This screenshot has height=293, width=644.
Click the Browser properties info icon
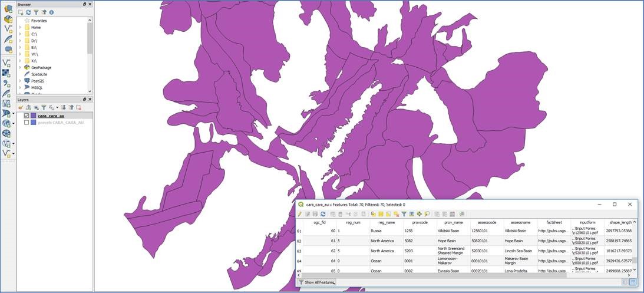[x=51, y=12]
